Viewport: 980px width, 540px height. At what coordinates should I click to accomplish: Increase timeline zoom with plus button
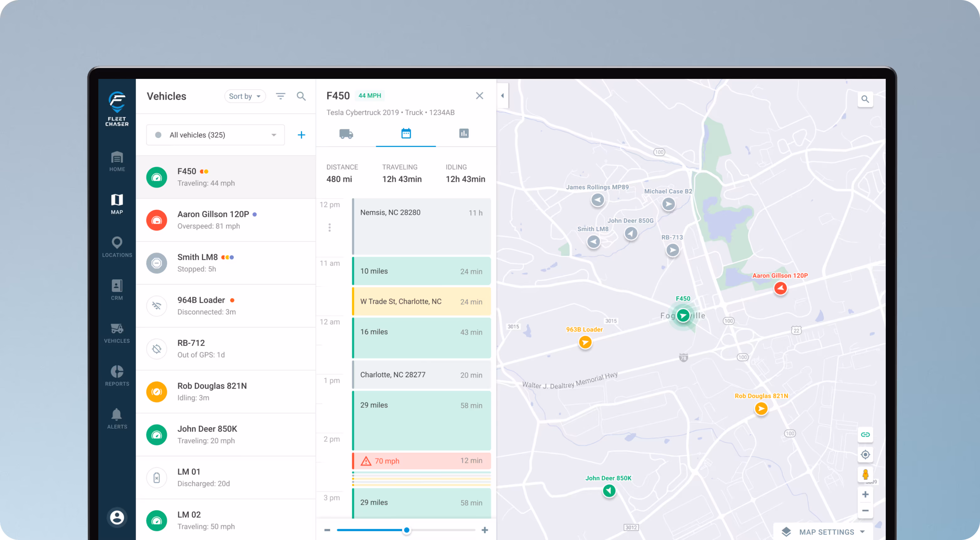(x=485, y=530)
